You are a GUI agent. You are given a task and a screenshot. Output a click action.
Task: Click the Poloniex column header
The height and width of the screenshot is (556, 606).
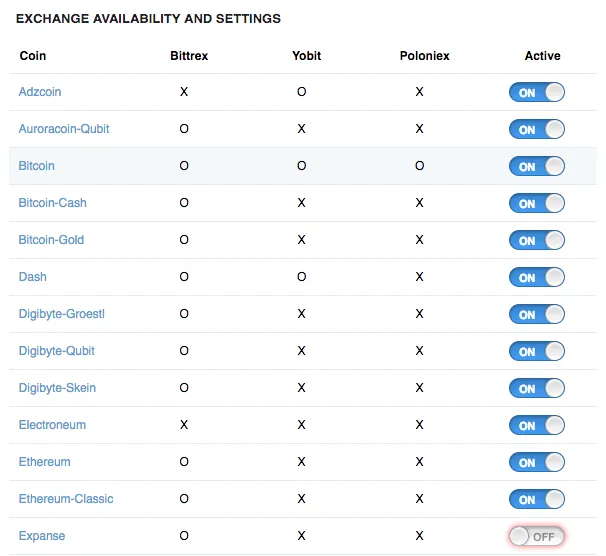coord(424,56)
